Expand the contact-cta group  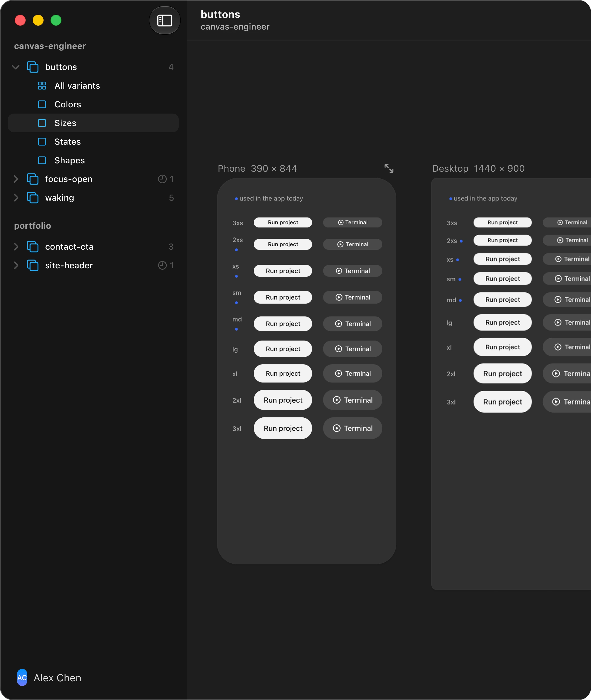coord(16,247)
